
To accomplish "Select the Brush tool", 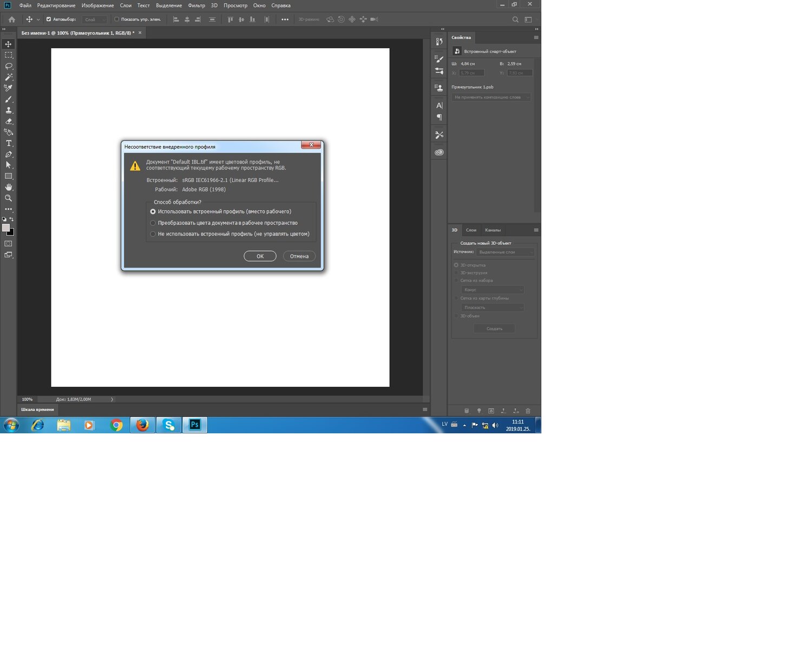I will coord(8,99).
